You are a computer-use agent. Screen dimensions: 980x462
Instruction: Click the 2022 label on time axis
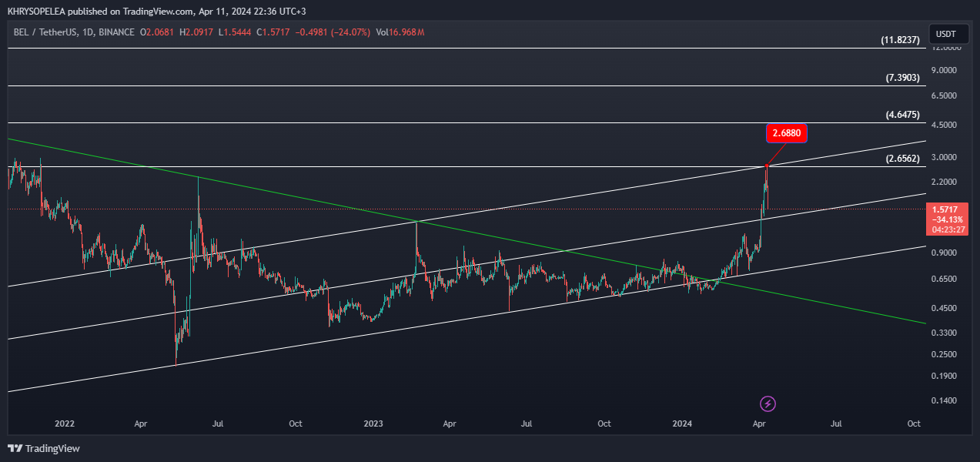pos(65,423)
